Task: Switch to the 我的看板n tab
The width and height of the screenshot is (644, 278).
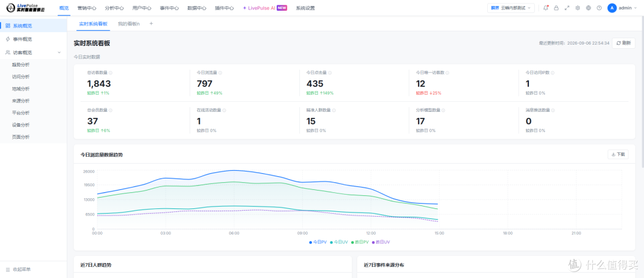Action: tap(129, 24)
